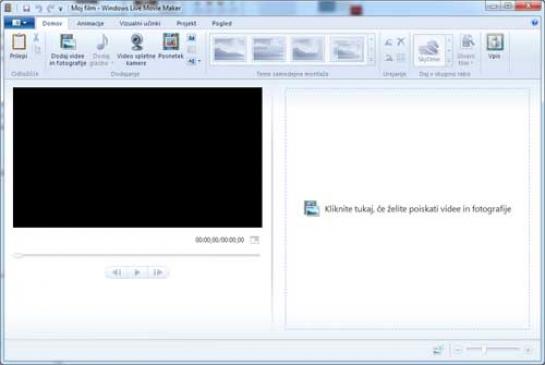Click the SkyDrive share icon
Screen dimensions: 545x365
(429, 49)
